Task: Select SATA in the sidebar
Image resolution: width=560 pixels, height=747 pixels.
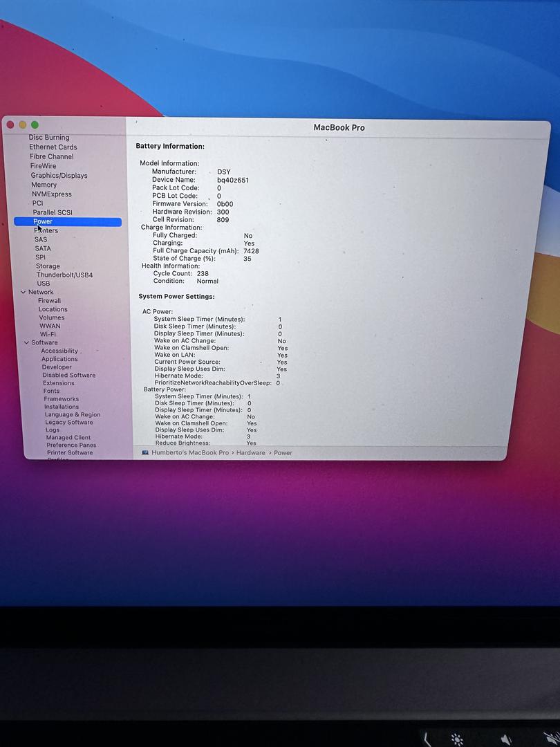Action: (42, 248)
